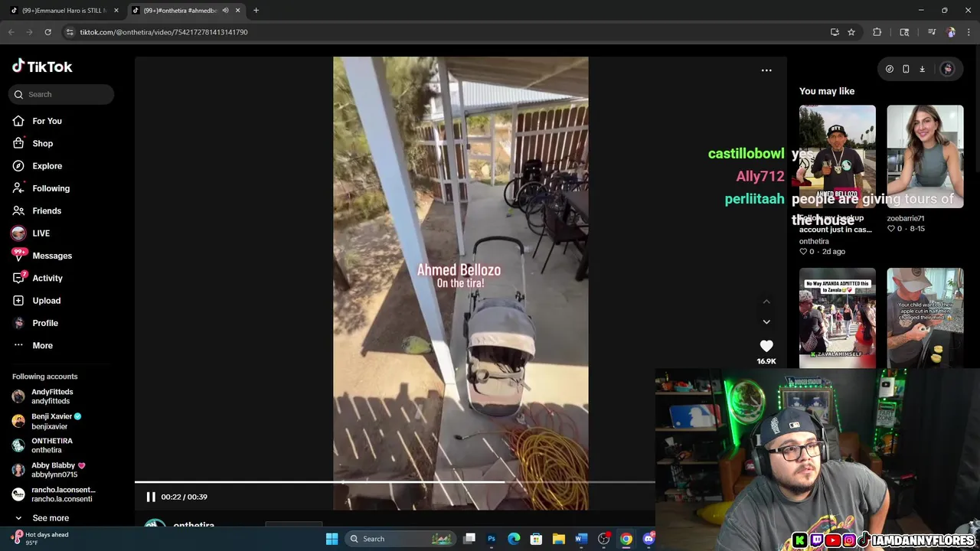Screen dimensions: 980x551
Task: Click the TikTok coins icon in top pill
Action: click(890, 69)
